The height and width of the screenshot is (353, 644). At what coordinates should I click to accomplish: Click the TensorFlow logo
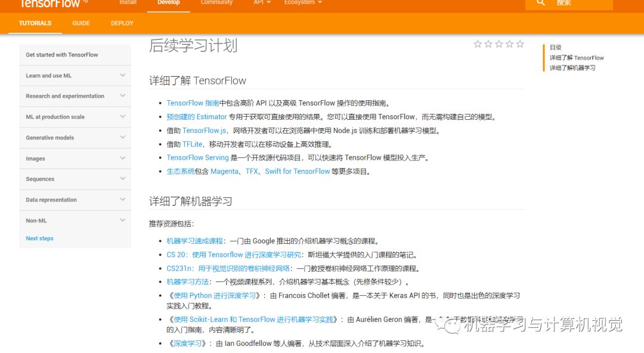[52, 4]
